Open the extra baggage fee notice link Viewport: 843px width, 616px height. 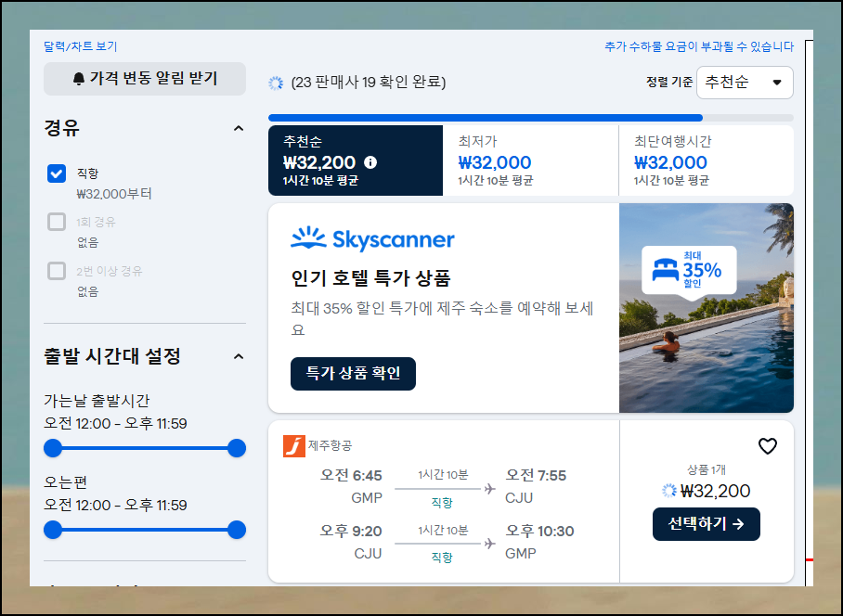click(x=699, y=46)
